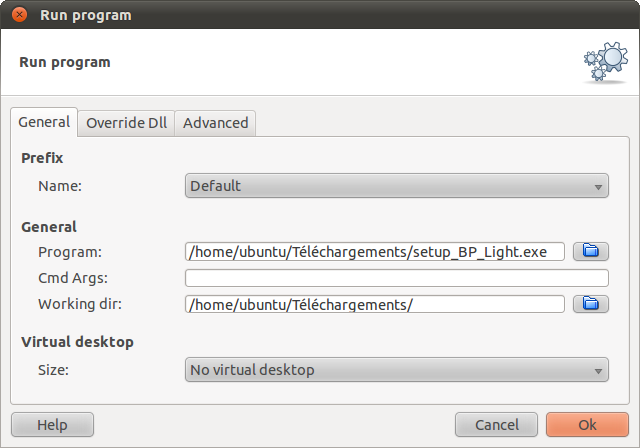Open the Override Dll tab
The width and height of the screenshot is (640, 448).
127,123
